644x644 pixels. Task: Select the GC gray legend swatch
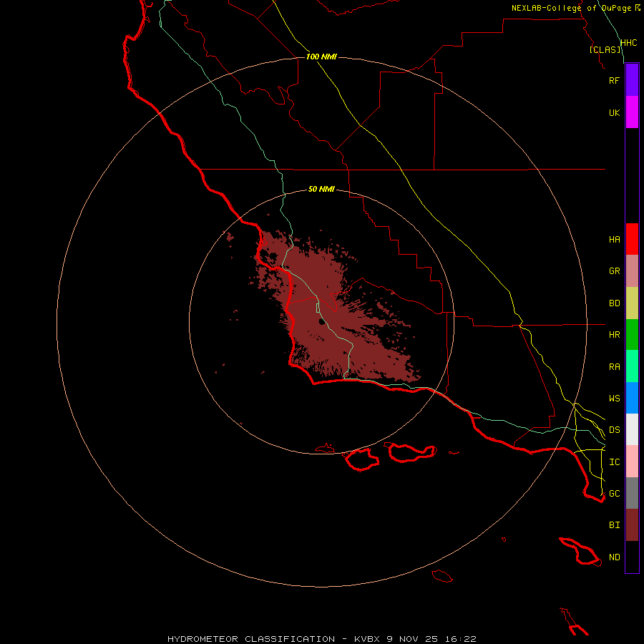[x=632, y=493]
